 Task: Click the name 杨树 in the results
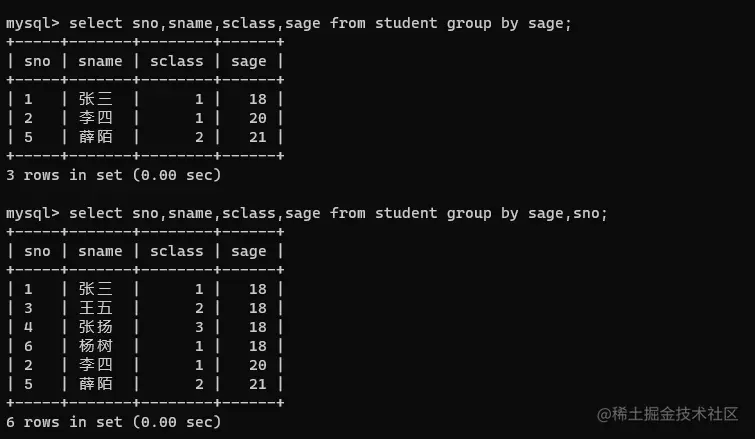click(x=96, y=346)
